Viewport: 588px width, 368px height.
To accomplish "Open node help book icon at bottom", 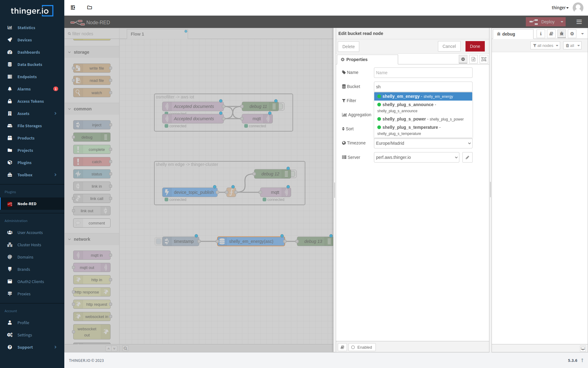I will (x=342, y=347).
